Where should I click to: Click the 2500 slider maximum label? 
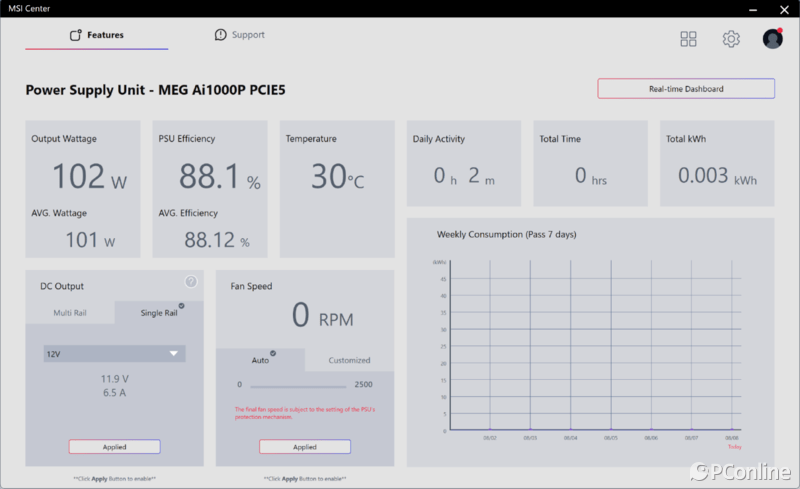tap(363, 384)
